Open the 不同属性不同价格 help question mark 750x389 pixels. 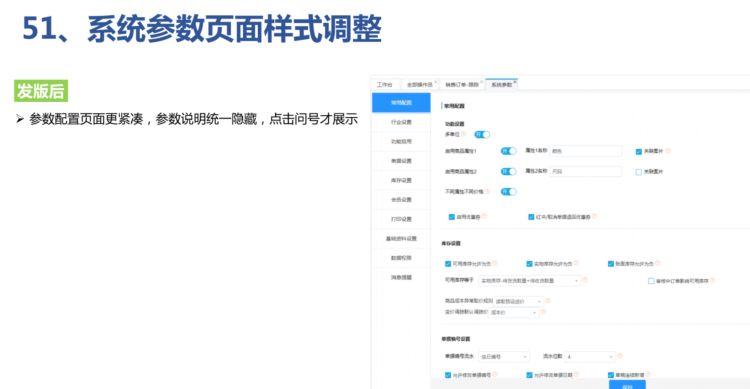coord(487,191)
